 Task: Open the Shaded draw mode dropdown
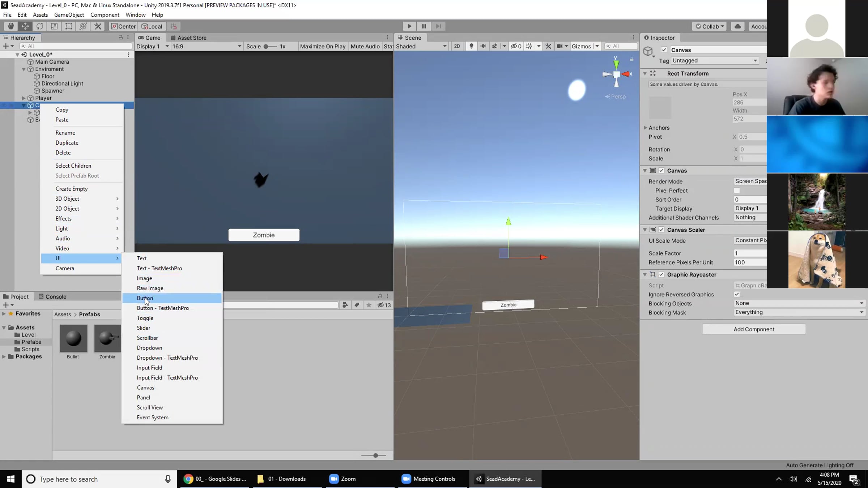(421, 46)
